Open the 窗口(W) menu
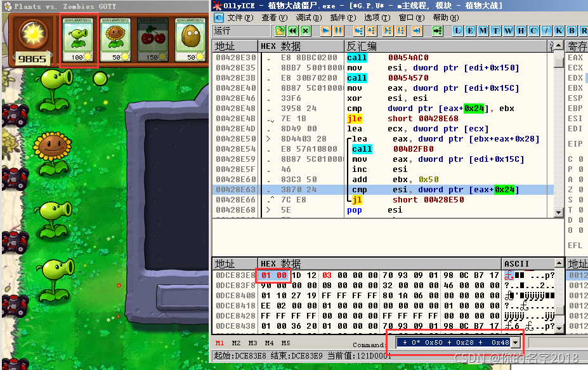 click(x=412, y=18)
